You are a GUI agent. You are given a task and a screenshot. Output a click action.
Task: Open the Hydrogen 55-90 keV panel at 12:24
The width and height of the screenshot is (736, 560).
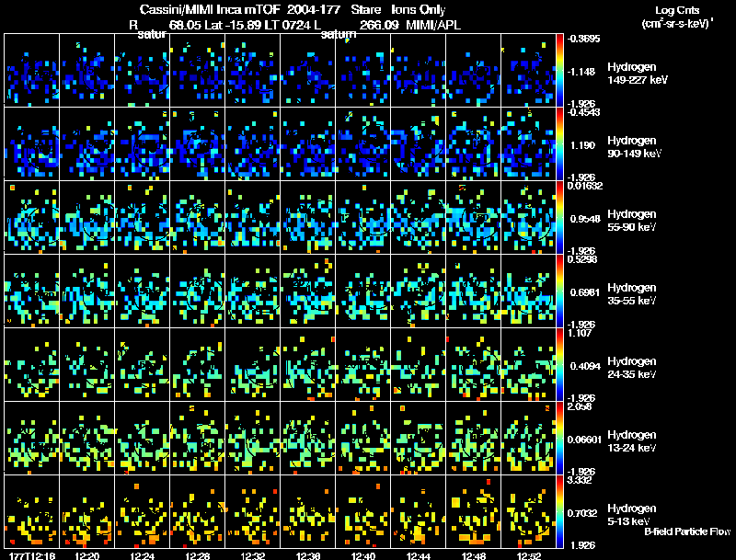tap(143, 218)
